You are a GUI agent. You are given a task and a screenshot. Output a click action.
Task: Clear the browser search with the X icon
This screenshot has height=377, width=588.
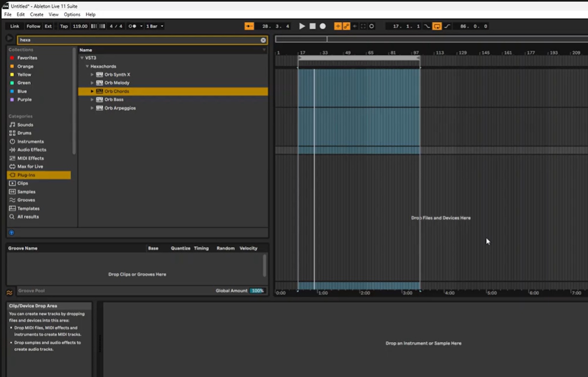coord(263,40)
